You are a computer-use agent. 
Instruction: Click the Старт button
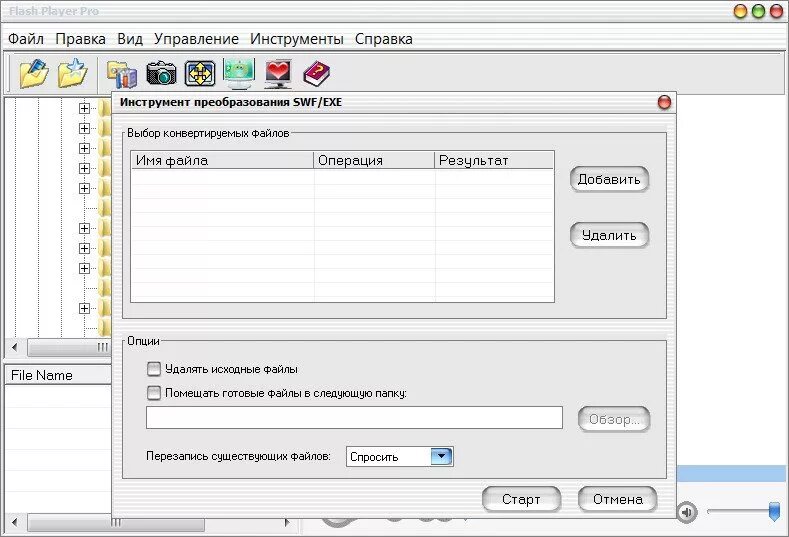[521, 499]
